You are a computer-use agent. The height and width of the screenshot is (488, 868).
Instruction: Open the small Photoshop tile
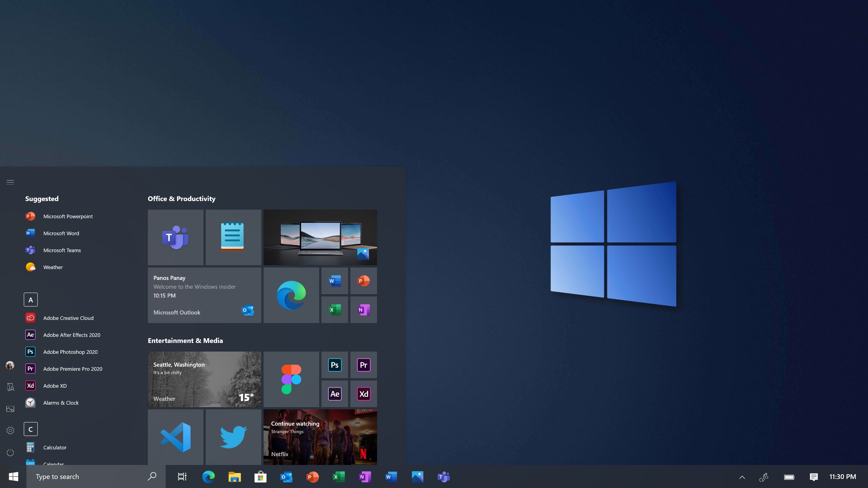click(335, 365)
